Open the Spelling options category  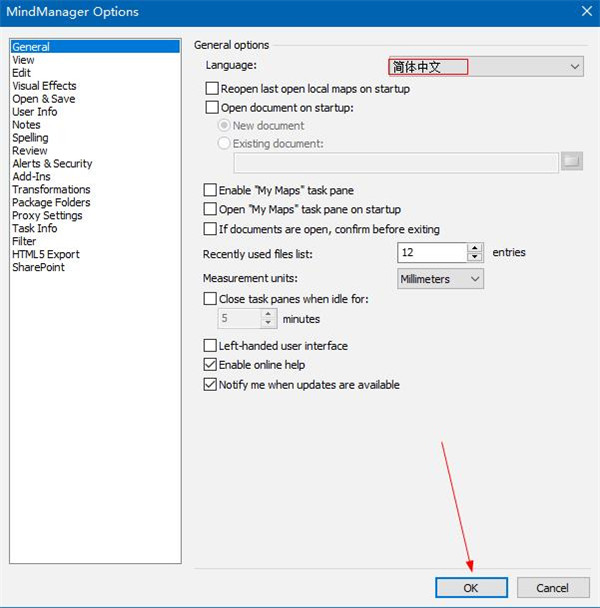point(30,138)
